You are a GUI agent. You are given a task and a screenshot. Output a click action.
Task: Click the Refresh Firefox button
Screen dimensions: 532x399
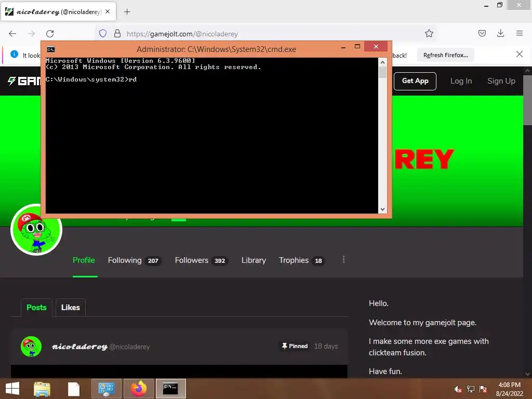(x=445, y=55)
